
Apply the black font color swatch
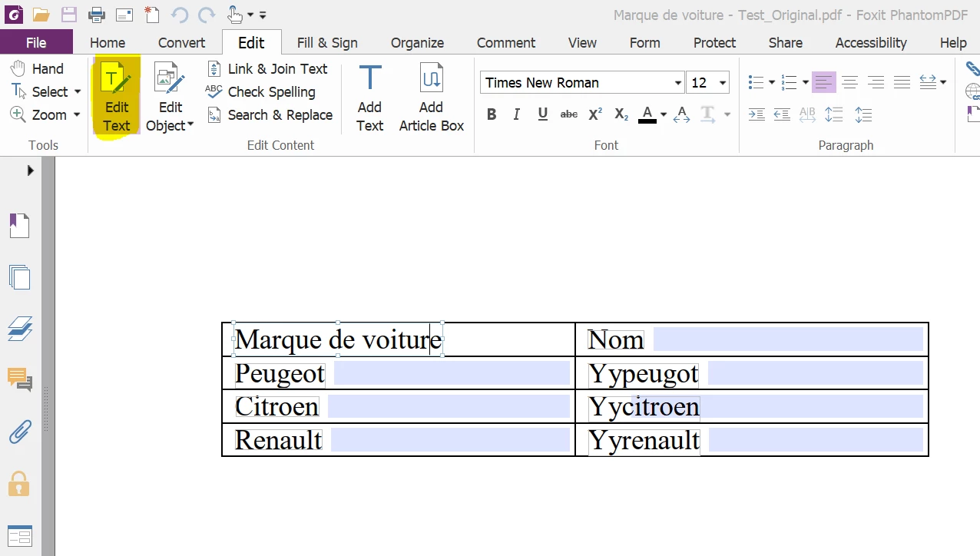tap(647, 114)
